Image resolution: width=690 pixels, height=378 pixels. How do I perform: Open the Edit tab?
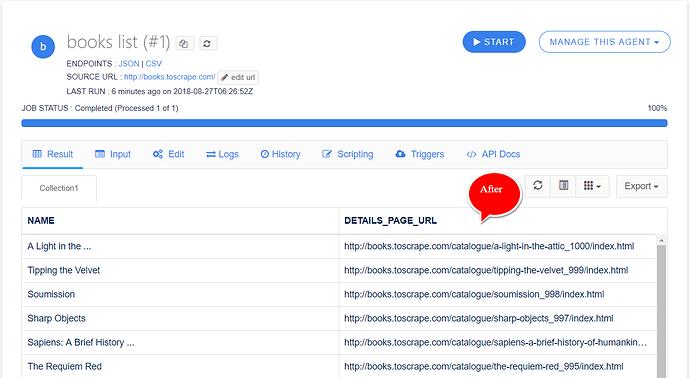169,154
